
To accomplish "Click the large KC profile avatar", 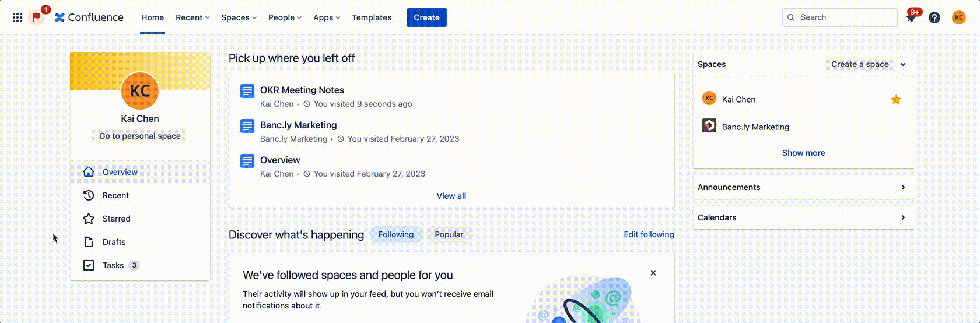I will [x=140, y=91].
